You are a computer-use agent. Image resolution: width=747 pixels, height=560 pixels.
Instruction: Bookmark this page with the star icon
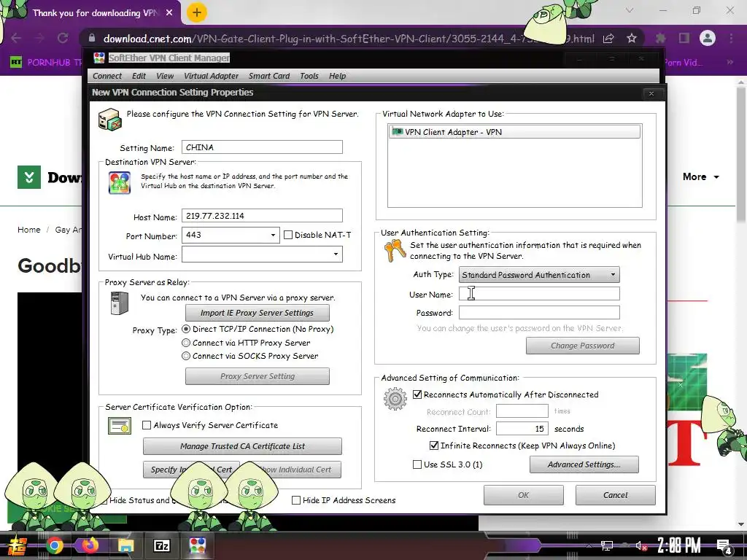coord(632,38)
